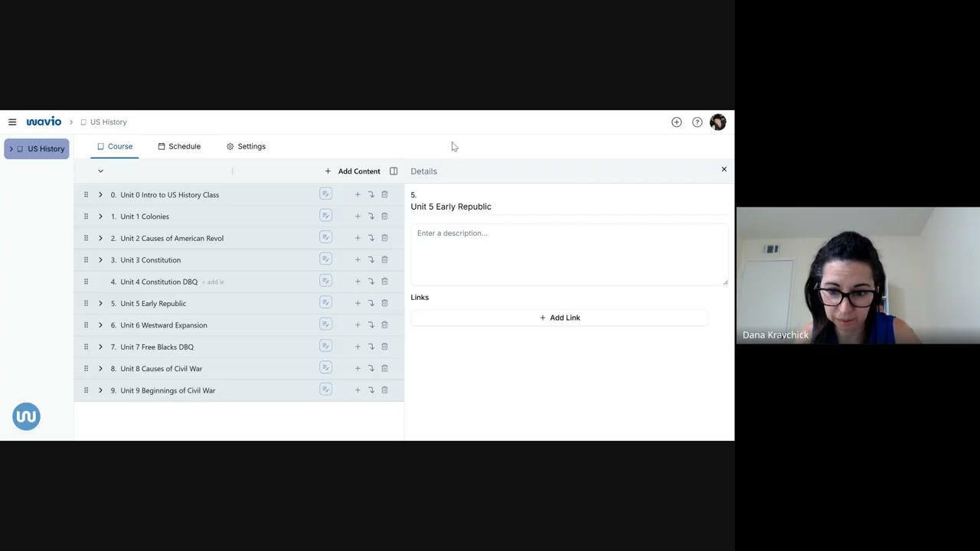Add a child item to Unit 6 Westward Expansion
980x551 pixels.
(358, 325)
